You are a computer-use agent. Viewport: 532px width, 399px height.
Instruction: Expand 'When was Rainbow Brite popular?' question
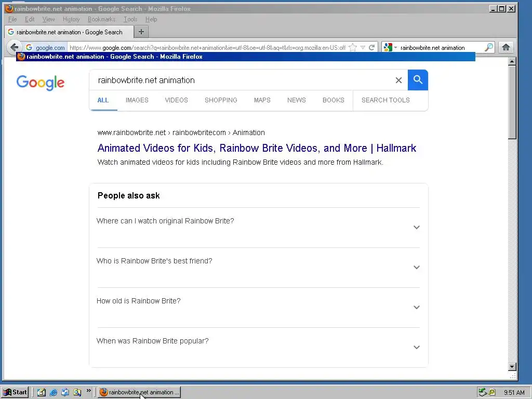tap(258, 347)
